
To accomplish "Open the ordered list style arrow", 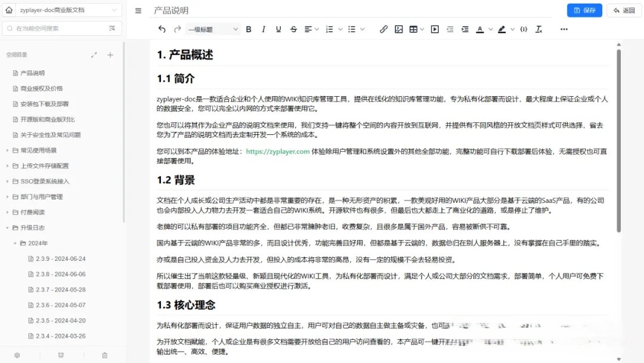I will pyautogui.click(x=340, y=29).
